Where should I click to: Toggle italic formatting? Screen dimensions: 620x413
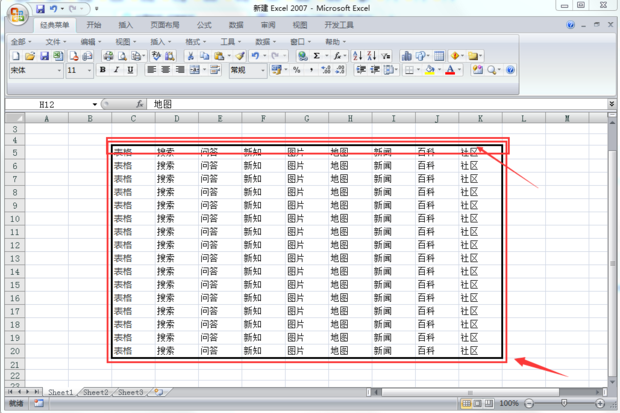117,70
